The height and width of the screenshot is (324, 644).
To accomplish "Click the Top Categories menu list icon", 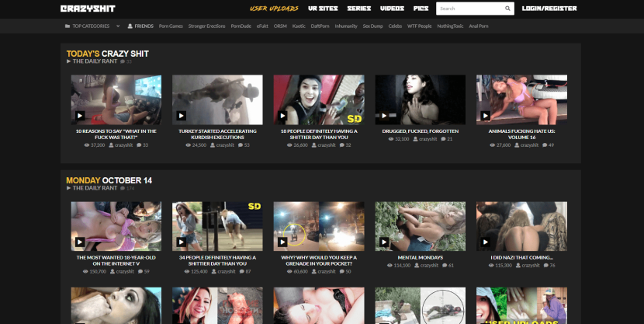I will point(68,26).
